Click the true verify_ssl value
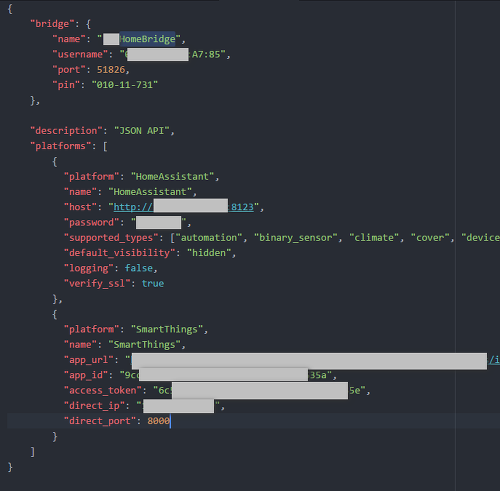This screenshot has height=491, width=500. click(x=153, y=284)
